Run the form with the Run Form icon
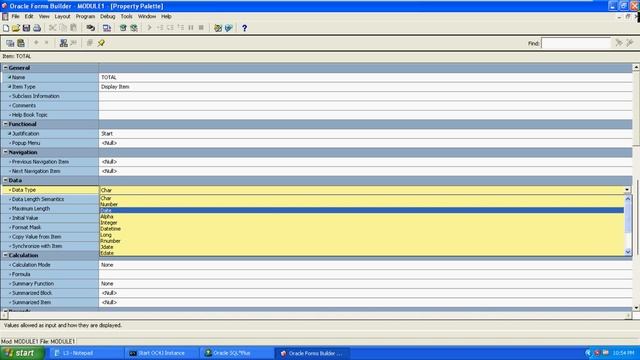Viewport: 640px width, 360px height. (x=107, y=28)
